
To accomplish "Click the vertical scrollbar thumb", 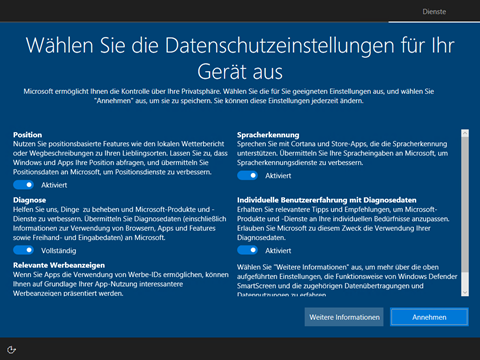I will point(465,205).
